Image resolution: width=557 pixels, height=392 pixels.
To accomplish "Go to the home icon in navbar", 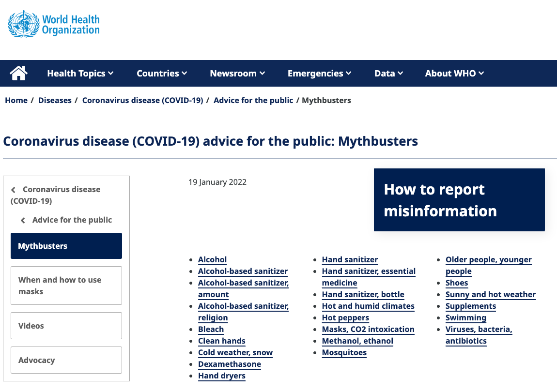I will click(18, 74).
